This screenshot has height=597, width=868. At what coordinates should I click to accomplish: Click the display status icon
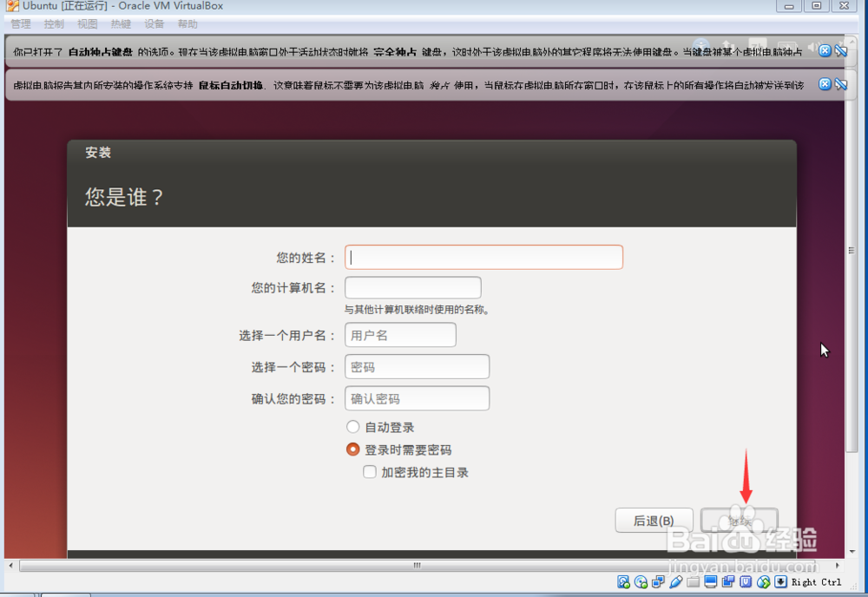click(709, 582)
